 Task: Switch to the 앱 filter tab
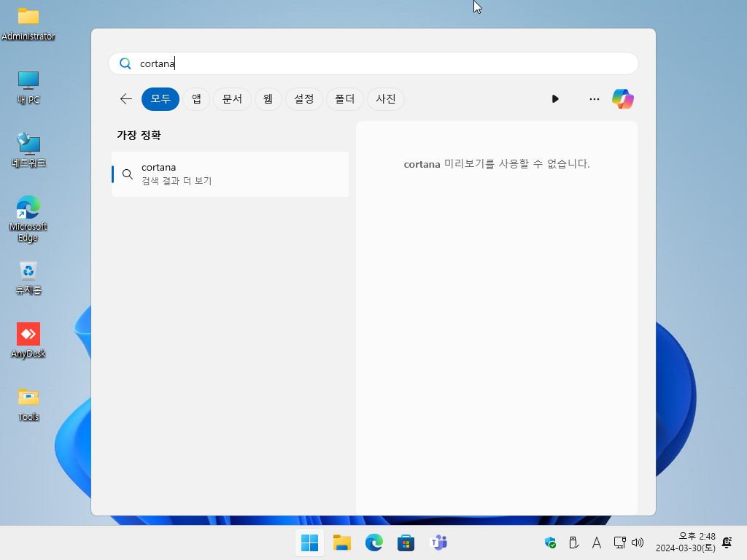click(196, 99)
